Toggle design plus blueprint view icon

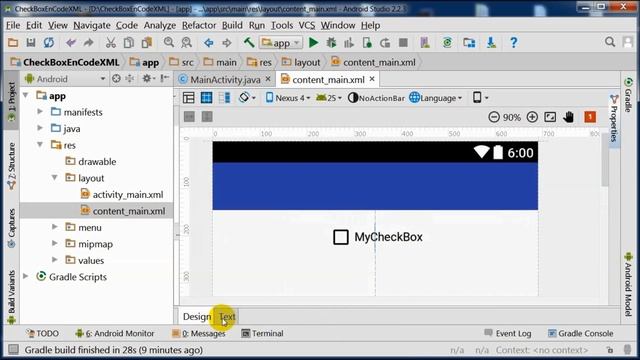[224, 98]
